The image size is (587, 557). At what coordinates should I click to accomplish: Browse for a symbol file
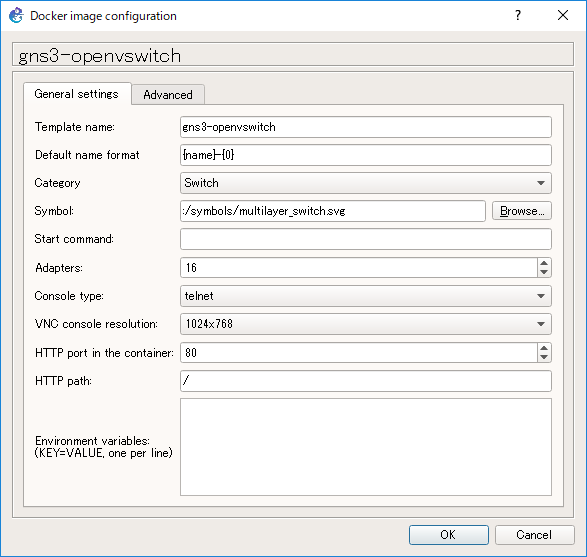point(522,211)
